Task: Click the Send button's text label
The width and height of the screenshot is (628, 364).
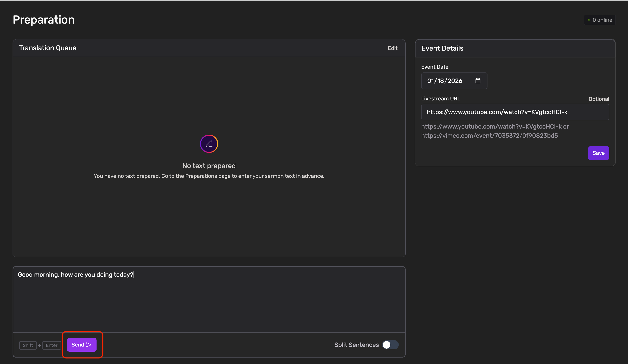Action: point(78,345)
